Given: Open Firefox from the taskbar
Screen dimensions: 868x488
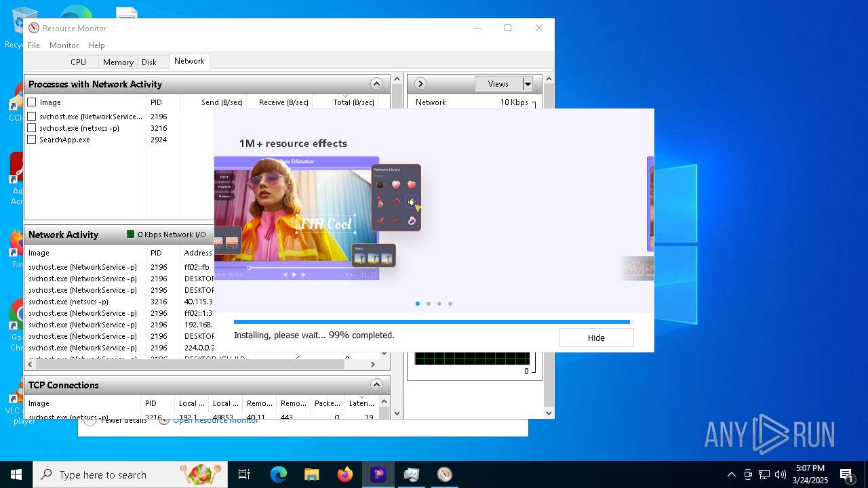Looking at the screenshot, I should coord(345,474).
